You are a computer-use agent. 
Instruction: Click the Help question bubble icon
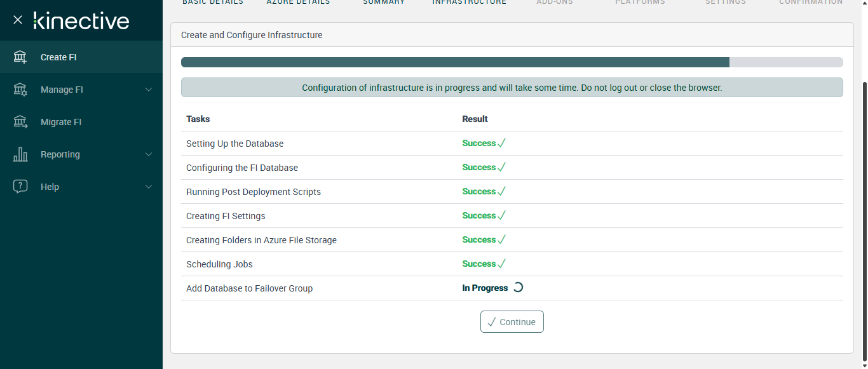click(20, 187)
